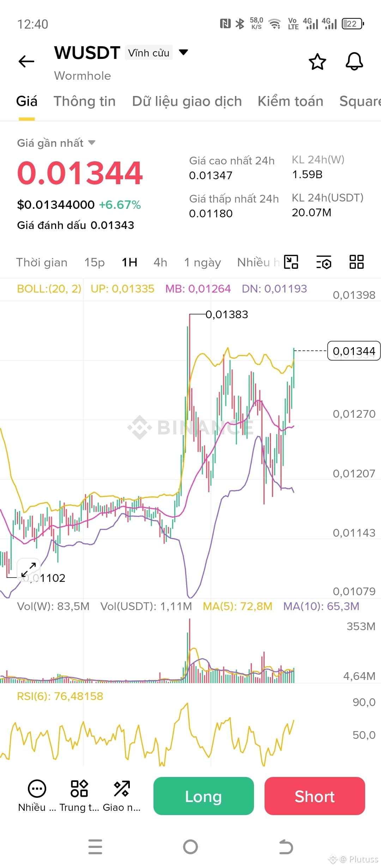381x868 pixels.
Task: Tap the Wormhole token name
Action: pyautogui.click(x=83, y=76)
